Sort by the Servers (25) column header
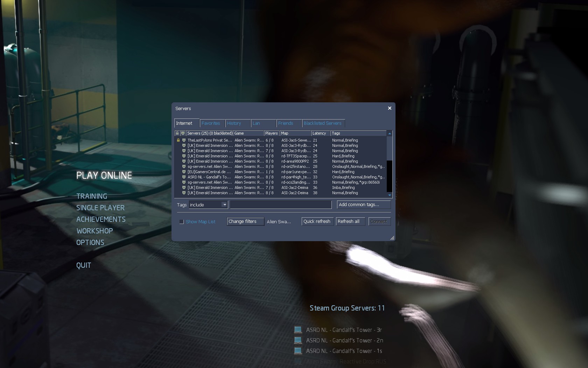Image resolution: width=588 pixels, height=368 pixels. click(209, 133)
